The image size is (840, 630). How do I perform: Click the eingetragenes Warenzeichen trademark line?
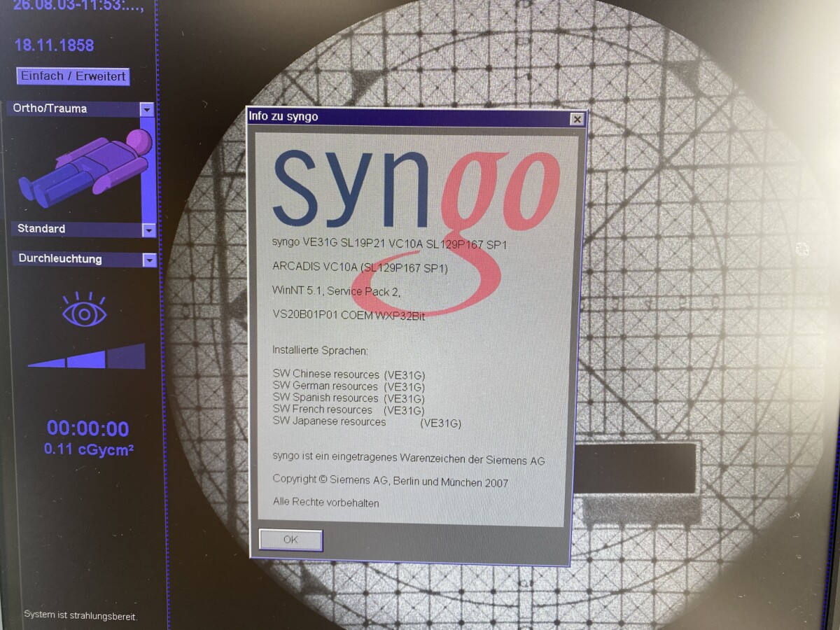[x=409, y=460]
